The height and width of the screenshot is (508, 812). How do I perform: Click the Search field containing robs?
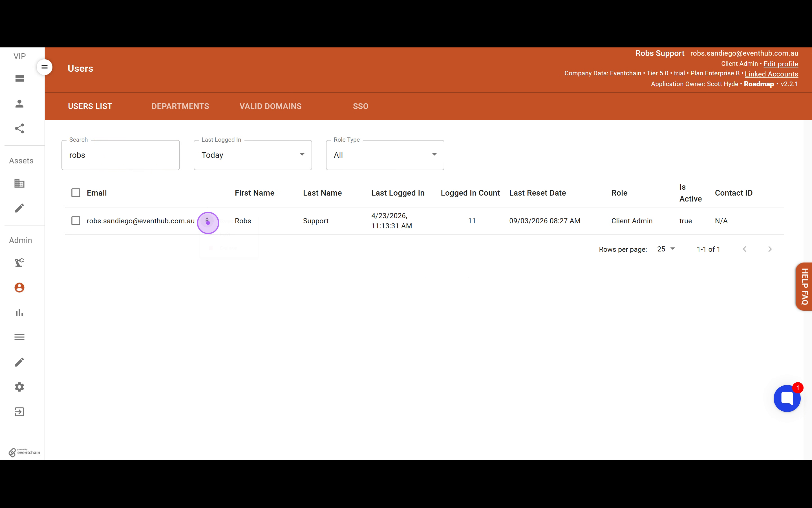tap(120, 155)
